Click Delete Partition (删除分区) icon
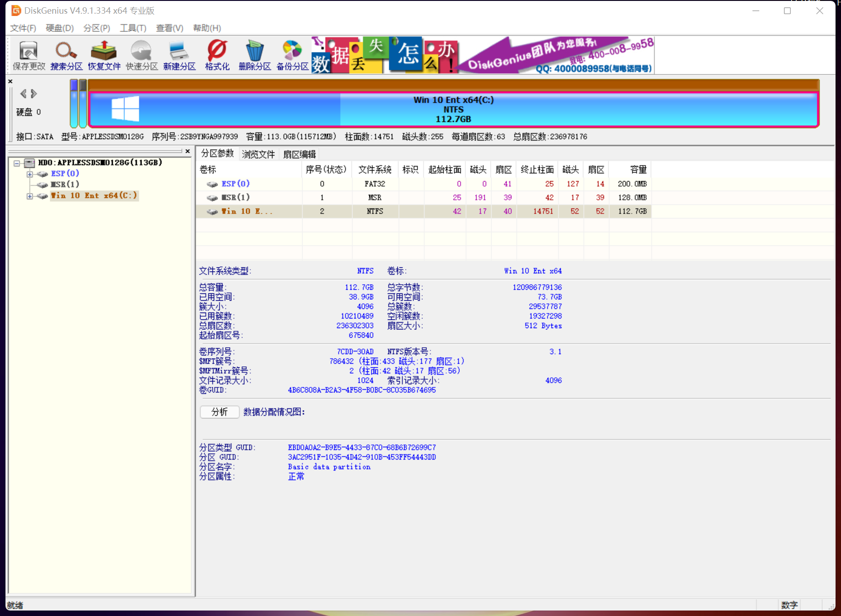The image size is (841, 616). [x=255, y=56]
